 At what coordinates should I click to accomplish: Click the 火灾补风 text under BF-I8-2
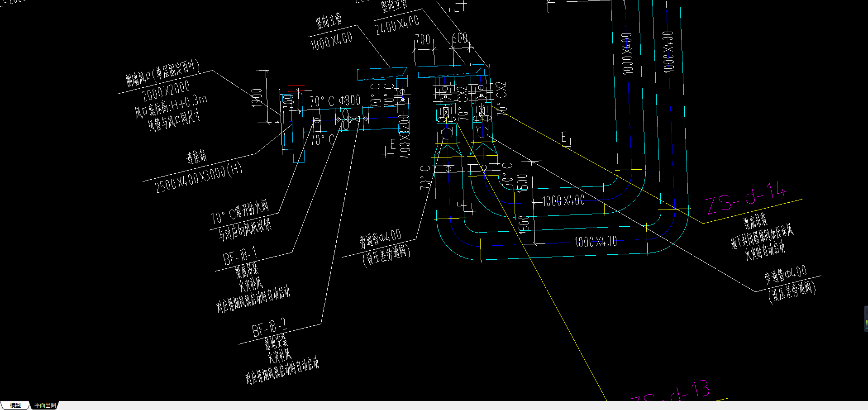(x=280, y=356)
